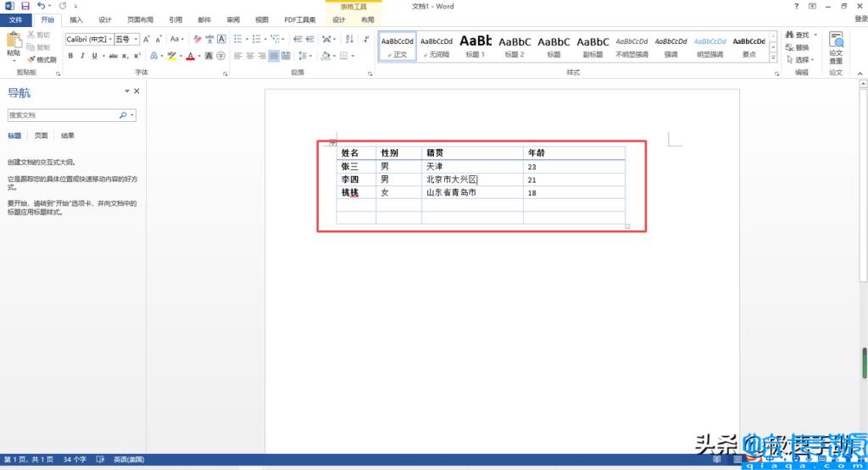The width and height of the screenshot is (868, 470).
Task: Toggle show/hide paragraph marks
Action: (x=366, y=39)
